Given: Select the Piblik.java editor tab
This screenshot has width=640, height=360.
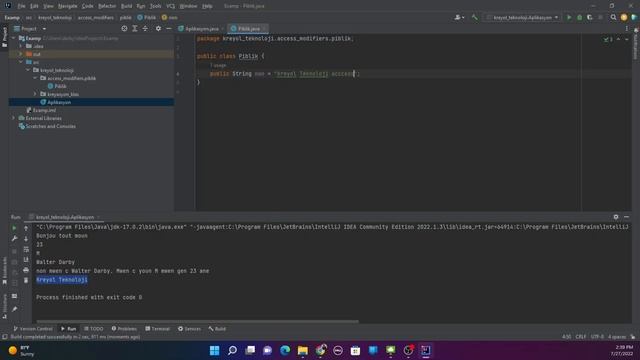Looking at the screenshot, I should (248, 29).
